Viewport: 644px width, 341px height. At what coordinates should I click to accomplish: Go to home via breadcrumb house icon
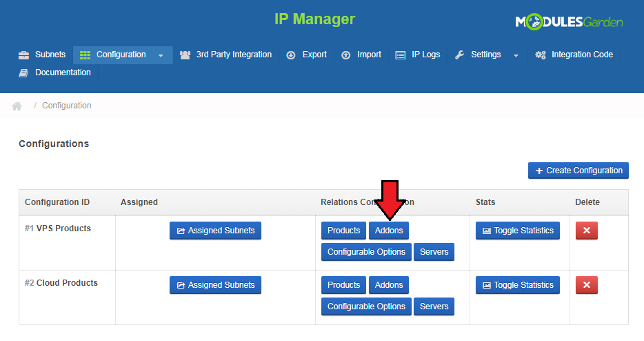[17, 106]
